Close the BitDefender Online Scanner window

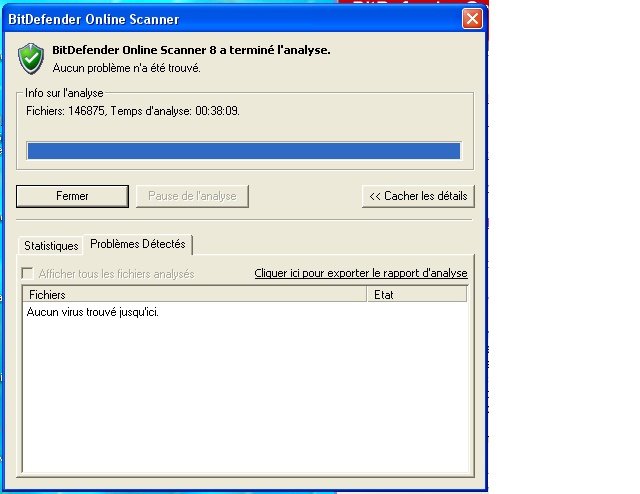point(472,19)
